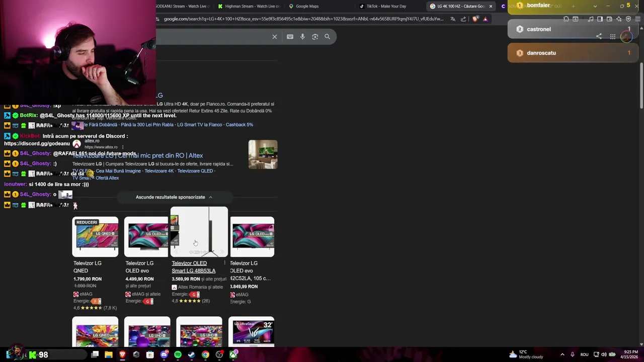
Task: Open the Altex 'Cel mai mic pret din RO' result
Action: [137, 156]
